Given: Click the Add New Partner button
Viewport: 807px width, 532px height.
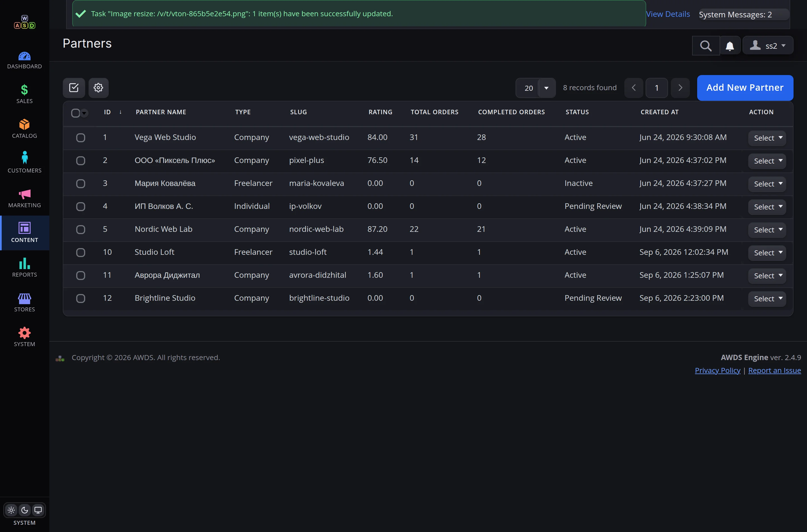Looking at the screenshot, I should [745, 88].
